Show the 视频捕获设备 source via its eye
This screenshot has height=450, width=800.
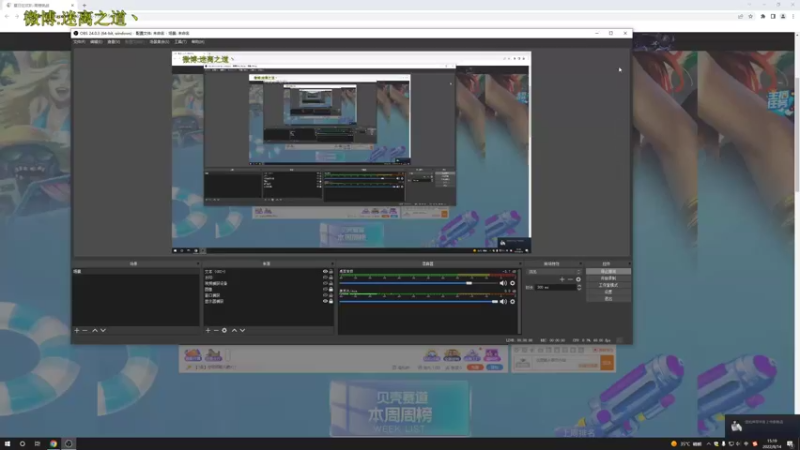coord(325,283)
